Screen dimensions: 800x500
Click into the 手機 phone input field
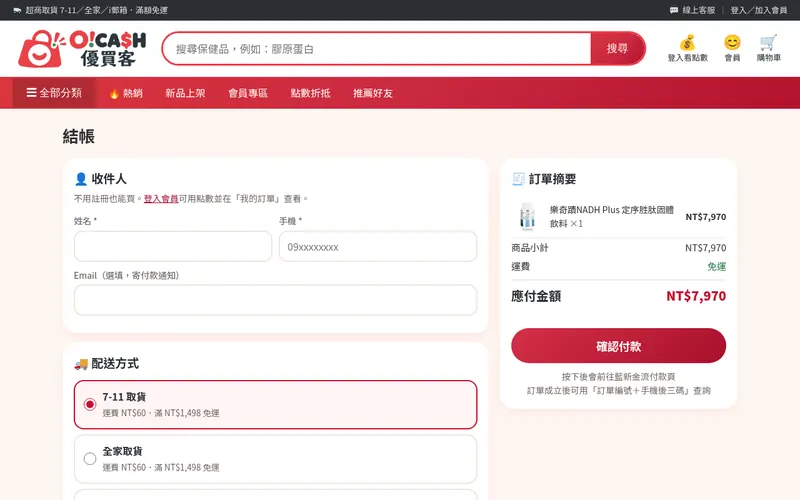378,246
